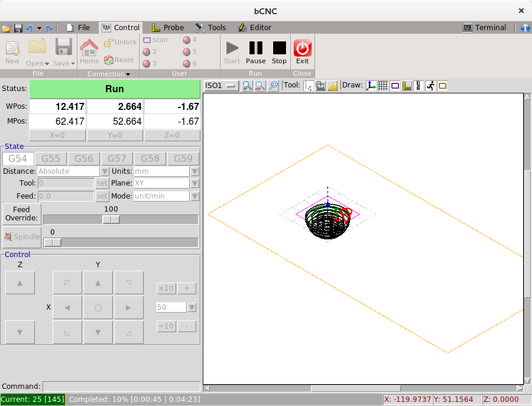Viewport: 532px width, 406px height.
Task: Toggle the orange workarea display
Action: pyautogui.click(x=442, y=86)
